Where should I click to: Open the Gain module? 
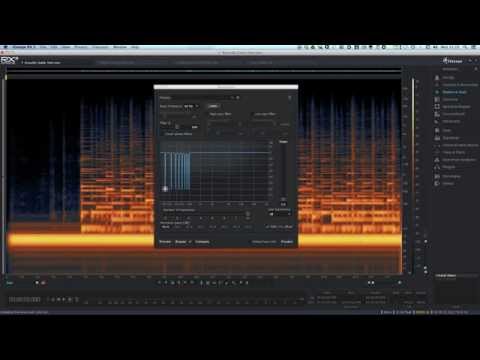click(x=447, y=130)
